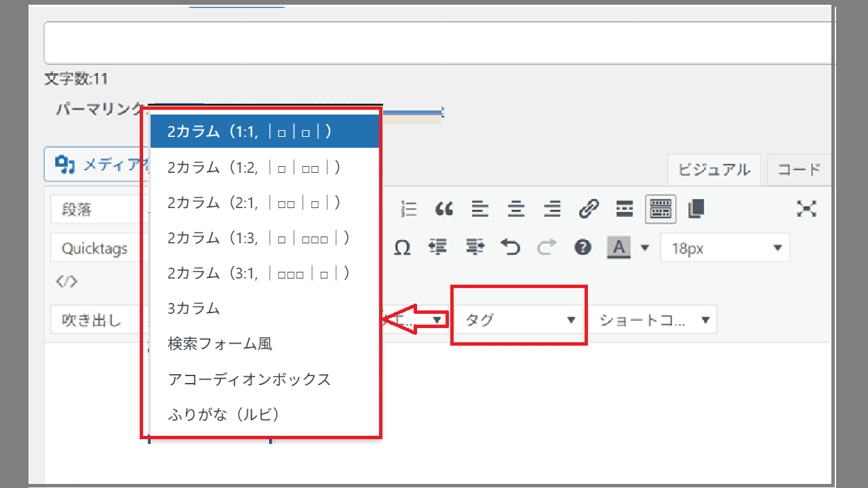868x488 pixels.
Task: Select 2カラム (1:3) menu option
Action: point(264,237)
